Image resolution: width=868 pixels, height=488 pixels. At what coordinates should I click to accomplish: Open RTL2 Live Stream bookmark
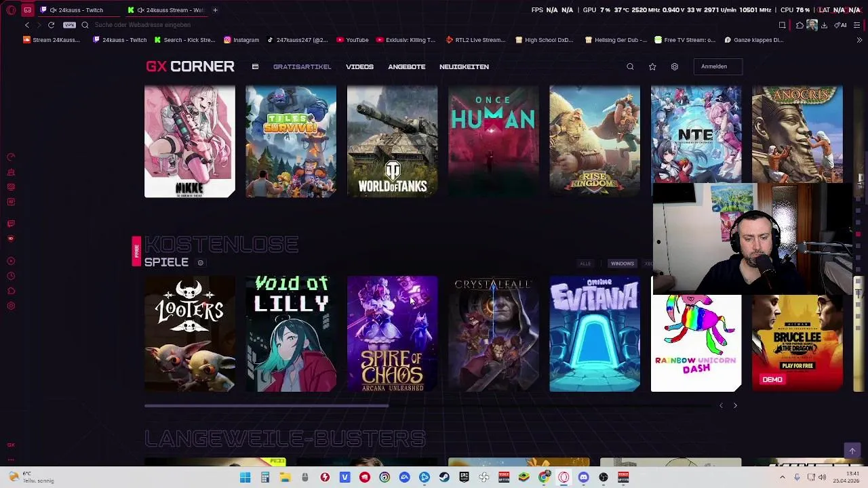pyautogui.click(x=475, y=40)
